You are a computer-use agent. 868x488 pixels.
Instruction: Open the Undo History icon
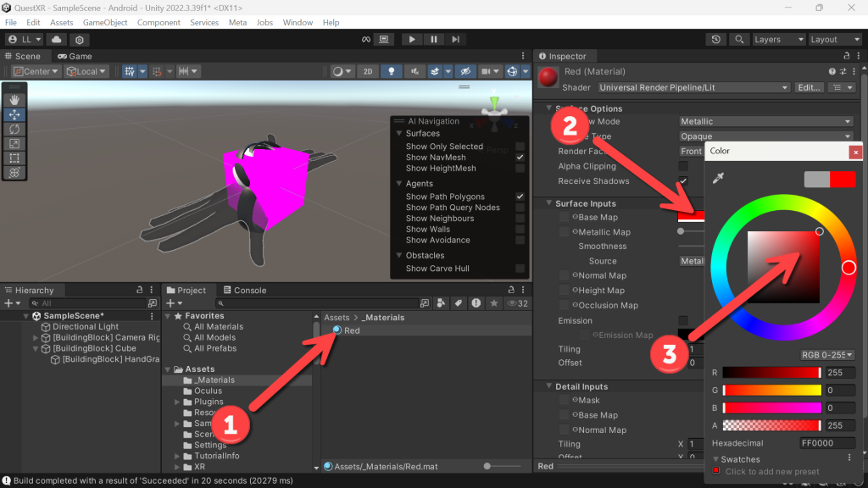(x=715, y=39)
